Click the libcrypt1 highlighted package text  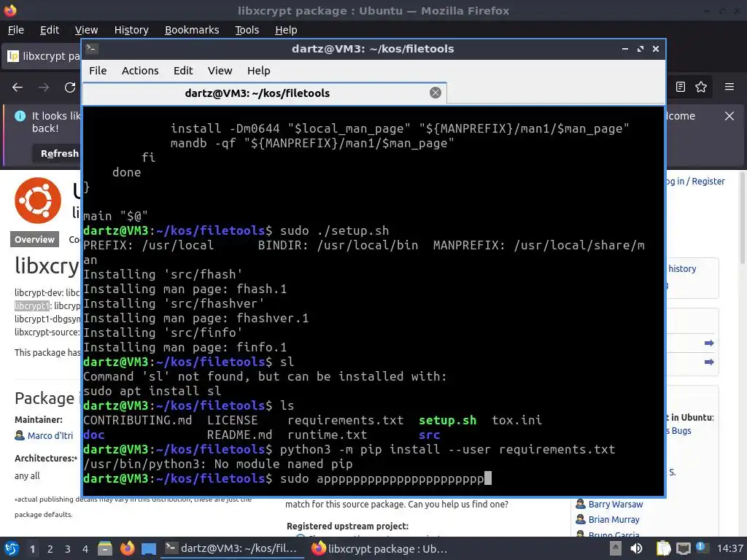point(32,306)
